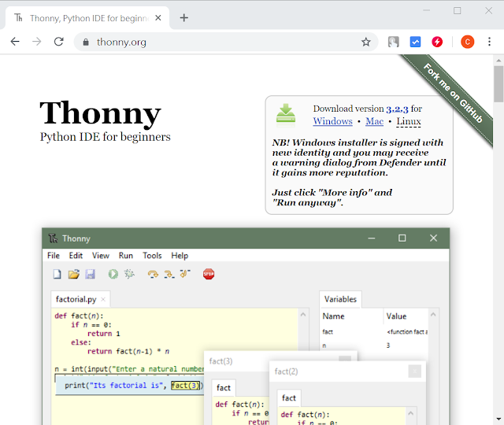Click the 'n' variable row name

(324, 346)
